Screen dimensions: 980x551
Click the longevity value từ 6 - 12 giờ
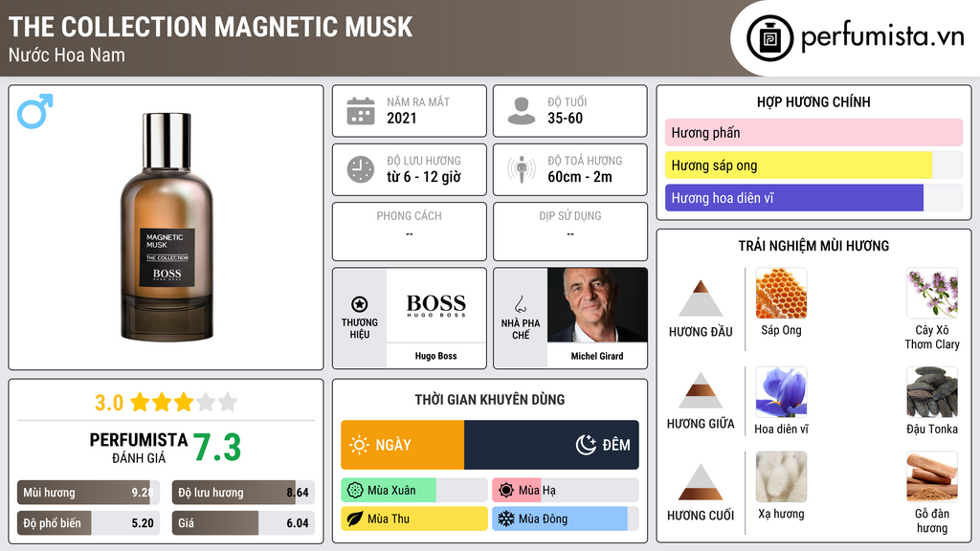point(423,177)
